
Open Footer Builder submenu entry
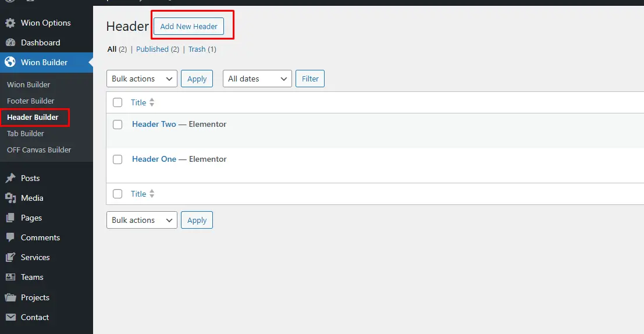(30, 101)
